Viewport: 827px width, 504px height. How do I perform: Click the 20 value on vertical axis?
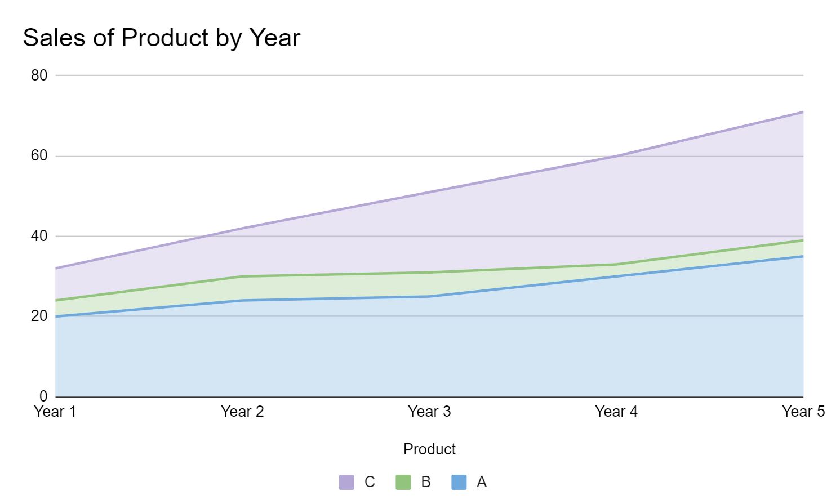tap(39, 316)
